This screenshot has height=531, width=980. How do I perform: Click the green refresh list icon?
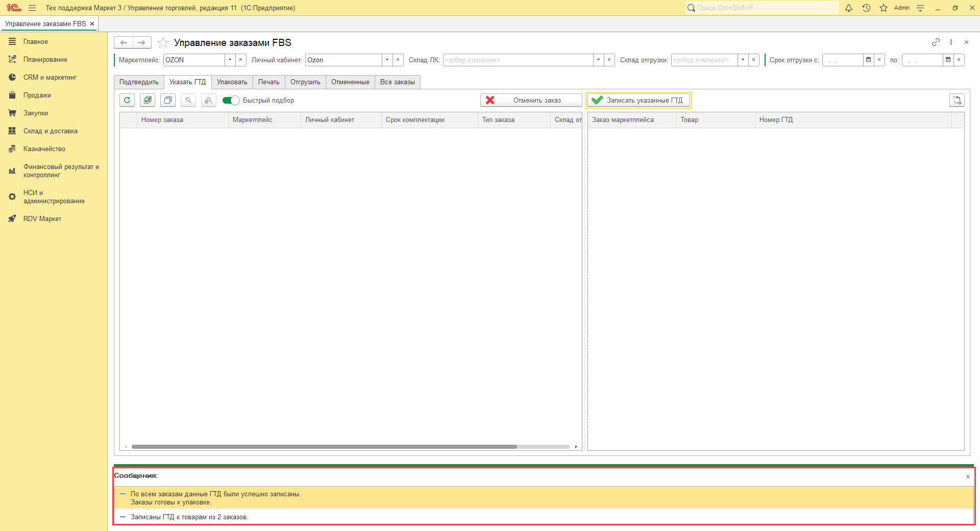(x=127, y=100)
